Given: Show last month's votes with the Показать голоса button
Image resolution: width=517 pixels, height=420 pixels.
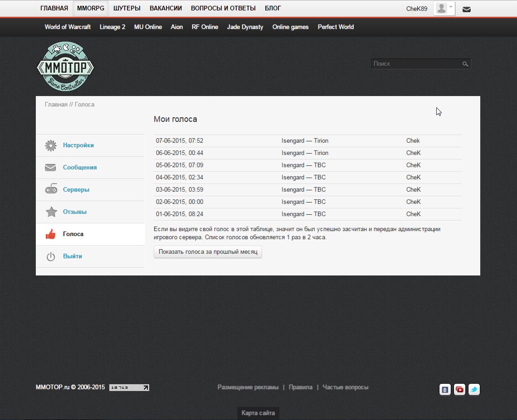Looking at the screenshot, I should 208,251.
